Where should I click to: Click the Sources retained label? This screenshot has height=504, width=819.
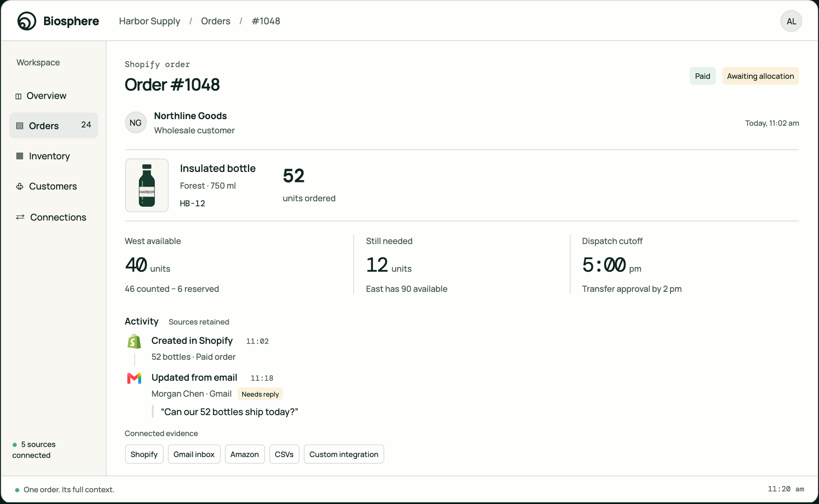[x=199, y=322]
